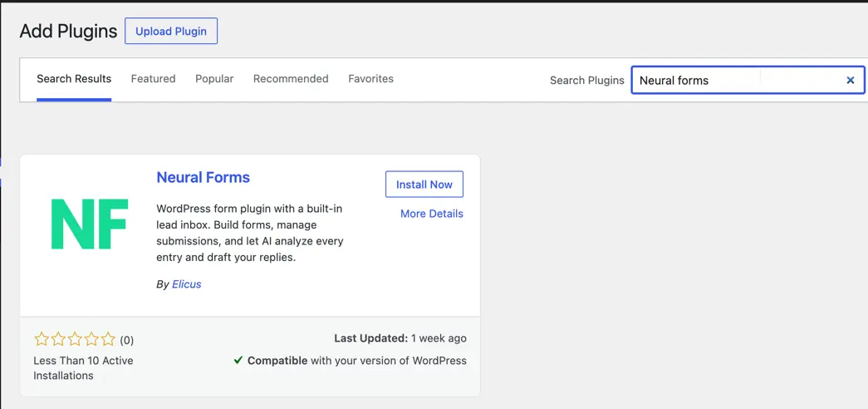Image resolution: width=868 pixels, height=409 pixels.
Task: Clear the search field with the X icon
Action: (x=851, y=81)
